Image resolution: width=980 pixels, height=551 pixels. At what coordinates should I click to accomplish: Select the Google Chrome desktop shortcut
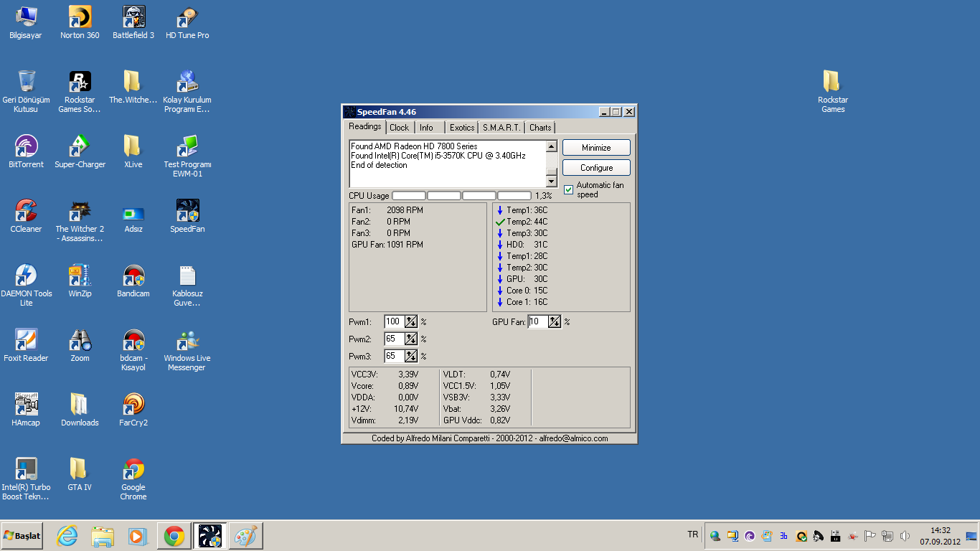133,479
